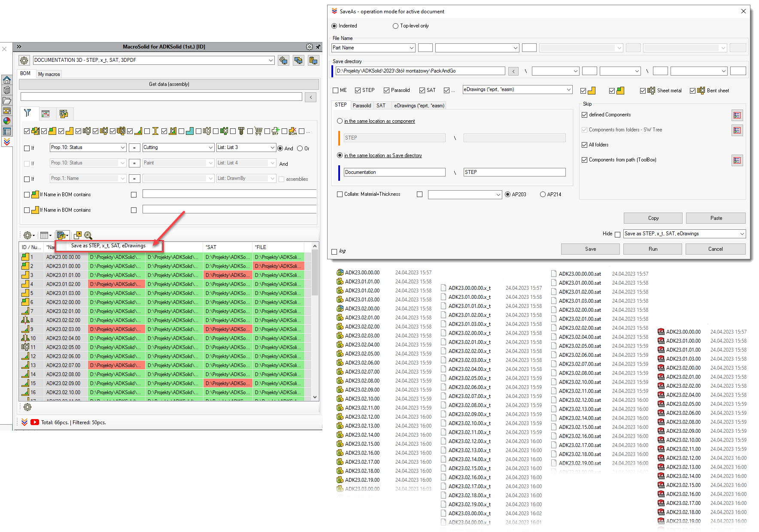Switch to the SAT tab in SaveAs dialog
The height and width of the screenshot is (532, 759).
point(381,106)
